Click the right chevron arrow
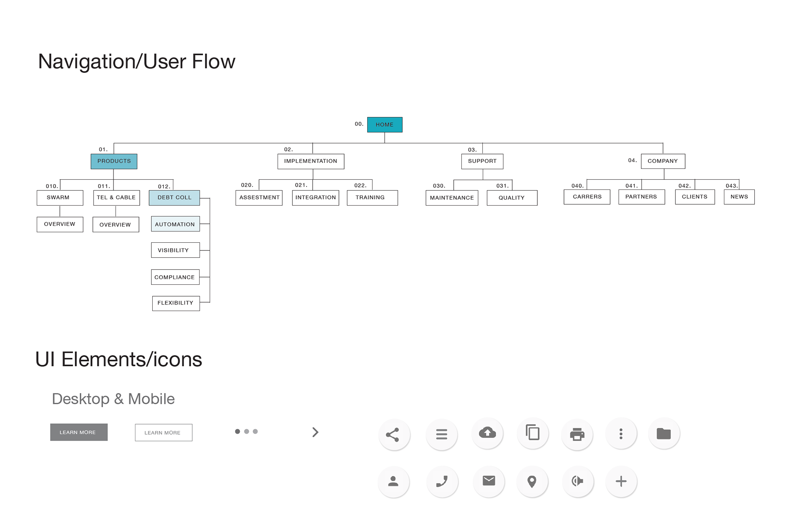The height and width of the screenshot is (532, 808). [x=316, y=432]
